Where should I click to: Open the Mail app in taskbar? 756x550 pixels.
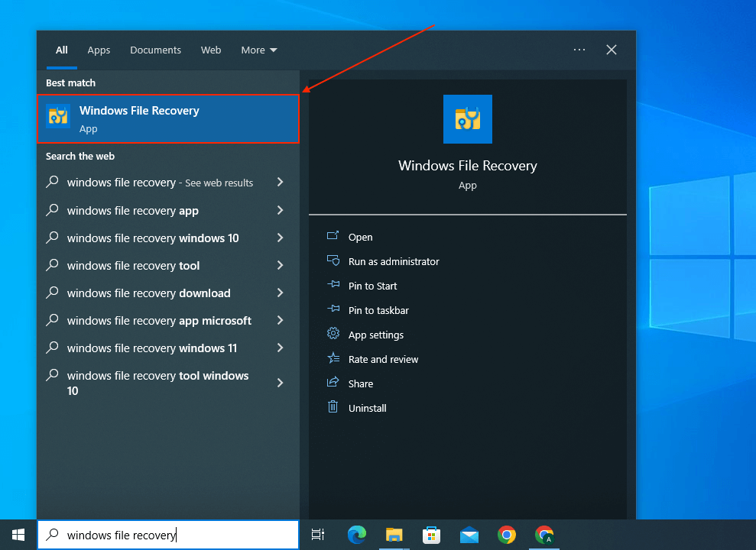click(x=469, y=535)
